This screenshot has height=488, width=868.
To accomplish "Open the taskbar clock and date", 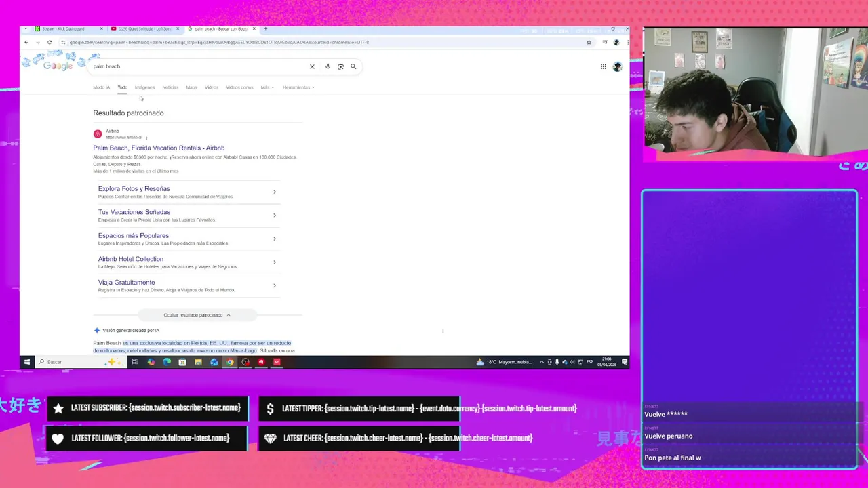I will pos(607,362).
